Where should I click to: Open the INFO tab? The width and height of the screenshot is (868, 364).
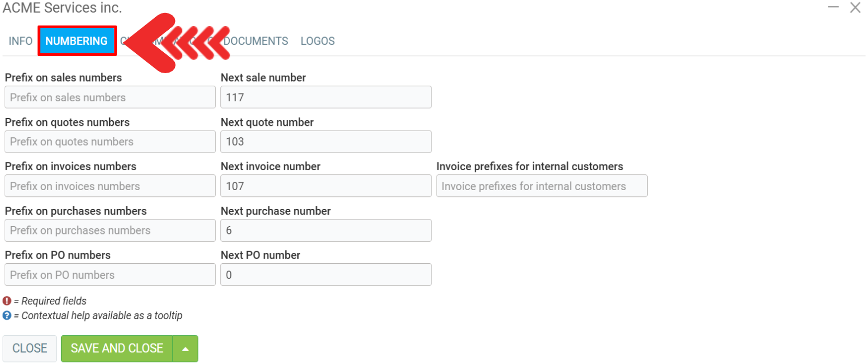pos(20,41)
